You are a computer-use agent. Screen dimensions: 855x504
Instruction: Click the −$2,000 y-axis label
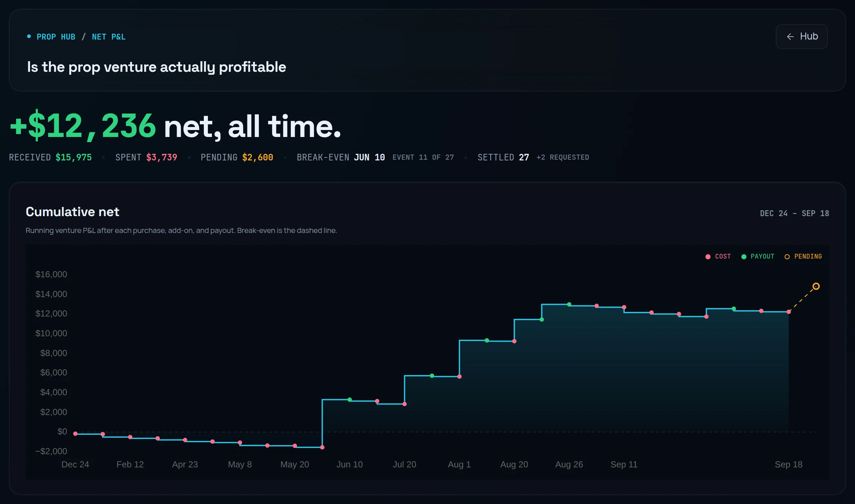click(x=51, y=451)
